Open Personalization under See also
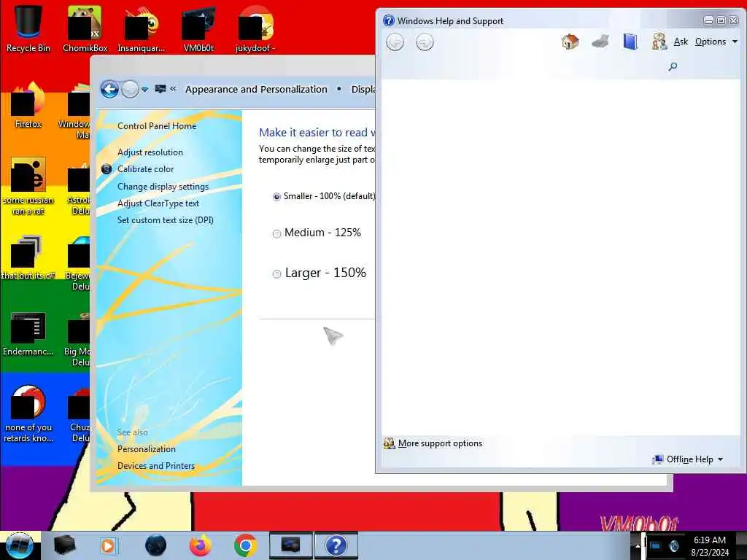 pyautogui.click(x=146, y=449)
